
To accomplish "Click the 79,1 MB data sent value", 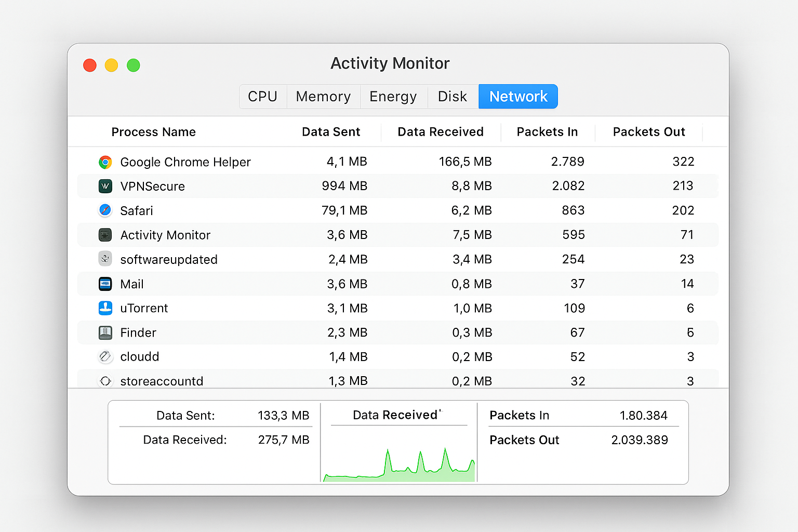I will tap(344, 210).
